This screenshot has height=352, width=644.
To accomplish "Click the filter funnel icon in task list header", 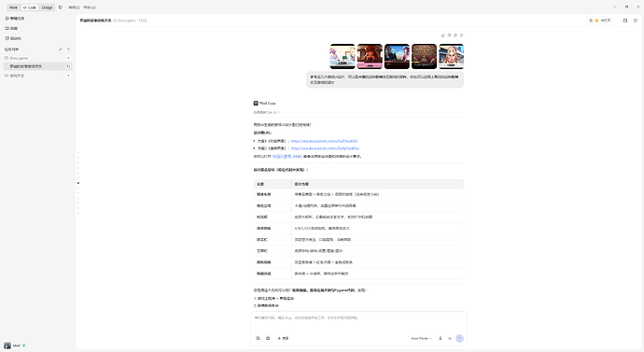I will click(68, 49).
